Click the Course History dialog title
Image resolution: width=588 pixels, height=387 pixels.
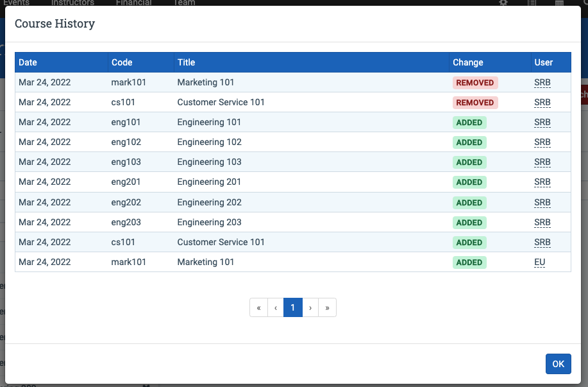coord(55,24)
